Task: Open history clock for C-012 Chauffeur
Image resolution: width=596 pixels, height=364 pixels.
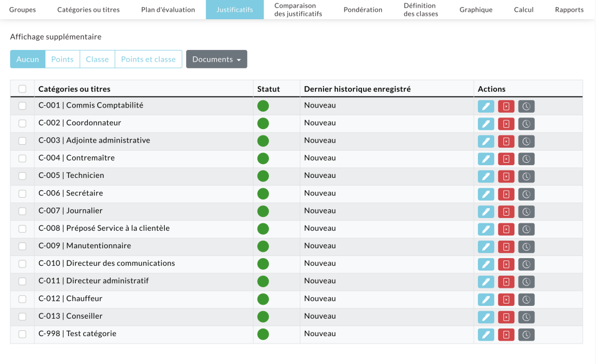Action: [526, 299]
